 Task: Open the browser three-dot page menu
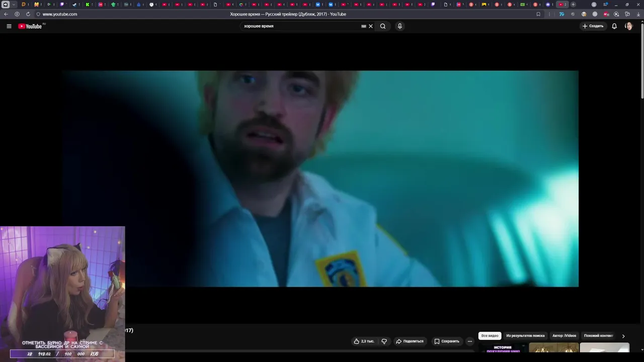(x=549, y=14)
